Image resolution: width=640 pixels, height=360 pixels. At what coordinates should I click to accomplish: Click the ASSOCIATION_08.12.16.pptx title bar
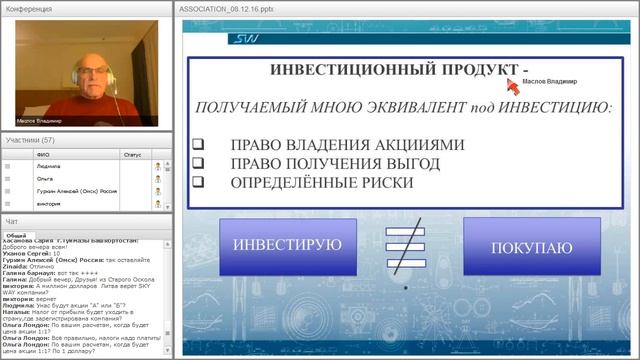pos(407,9)
